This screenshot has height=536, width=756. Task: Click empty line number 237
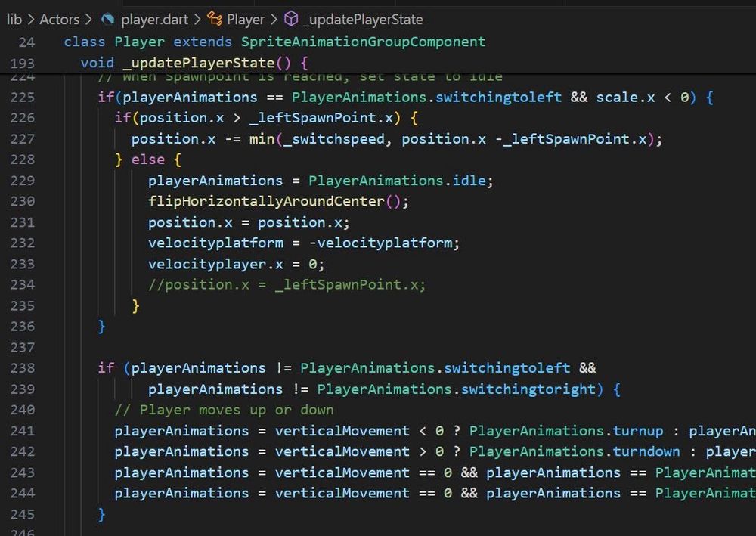pos(23,348)
